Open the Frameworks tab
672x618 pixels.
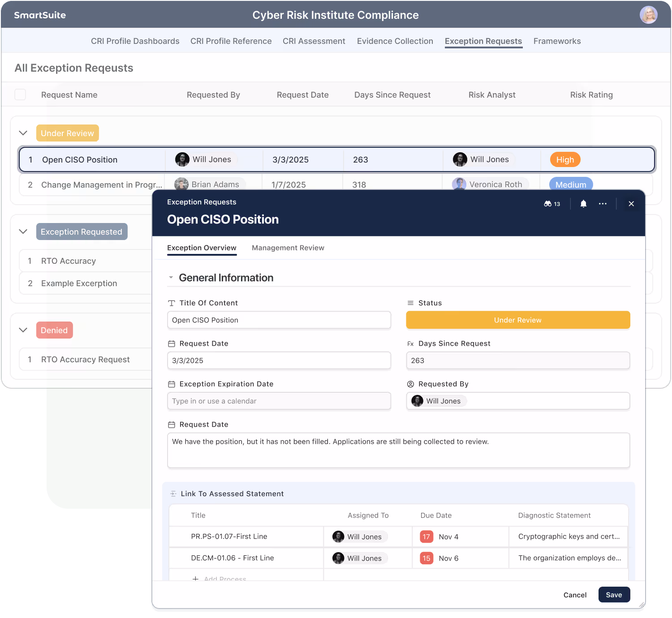click(557, 41)
